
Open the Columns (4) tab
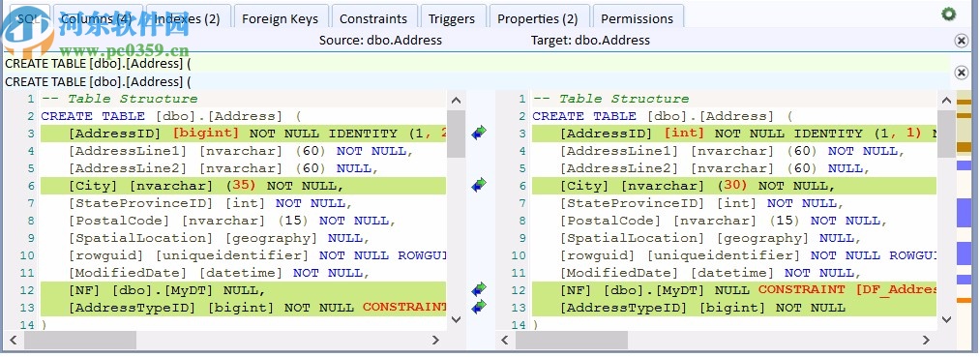point(97,18)
